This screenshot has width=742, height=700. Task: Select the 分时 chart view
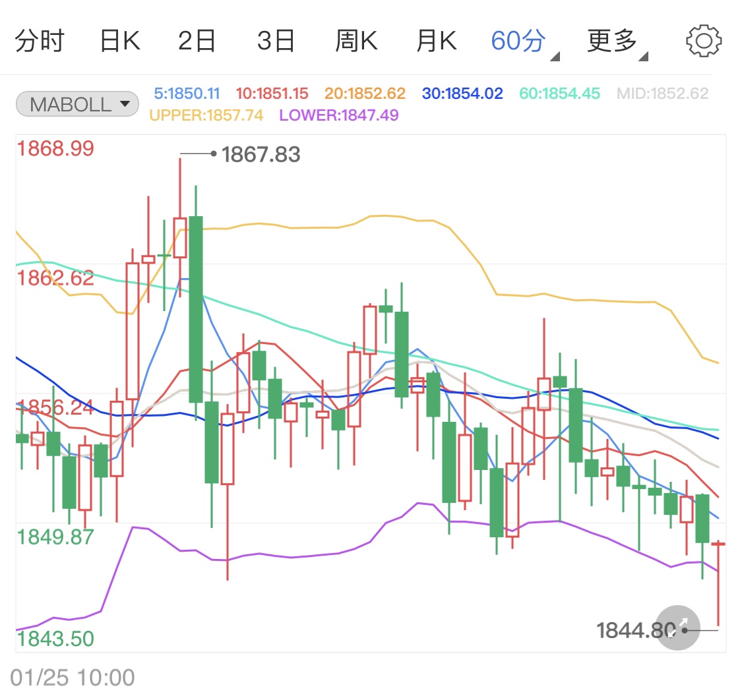[x=40, y=40]
